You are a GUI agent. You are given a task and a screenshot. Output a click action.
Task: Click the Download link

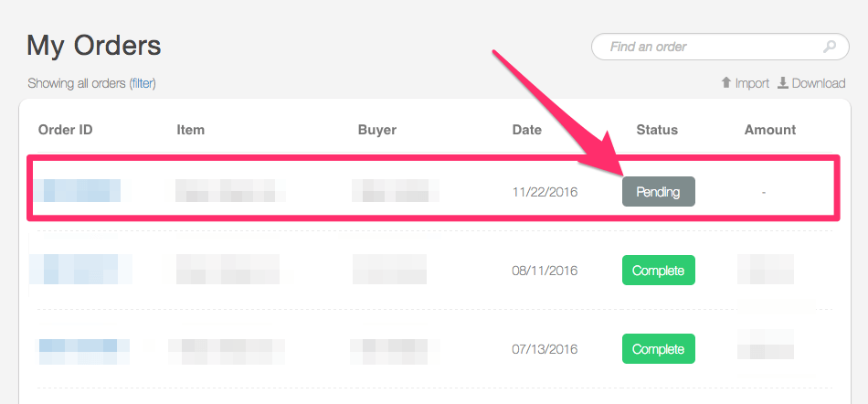(x=818, y=83)
